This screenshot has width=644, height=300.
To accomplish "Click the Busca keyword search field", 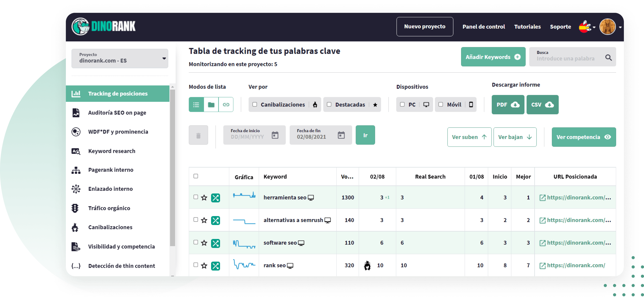I will pyautogui.click(x=572, y=57).
